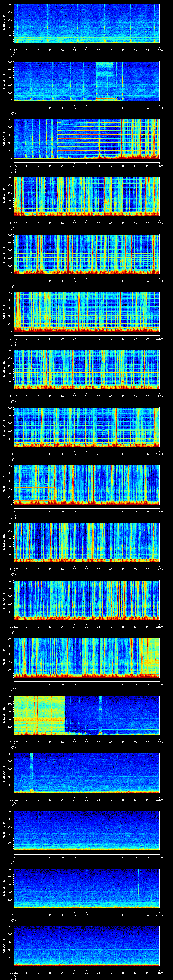Click the loud yellow section of the 19:26:00 spectrogram
The width and height of the screenshot is (173, 980).
(x=39, y=715)
